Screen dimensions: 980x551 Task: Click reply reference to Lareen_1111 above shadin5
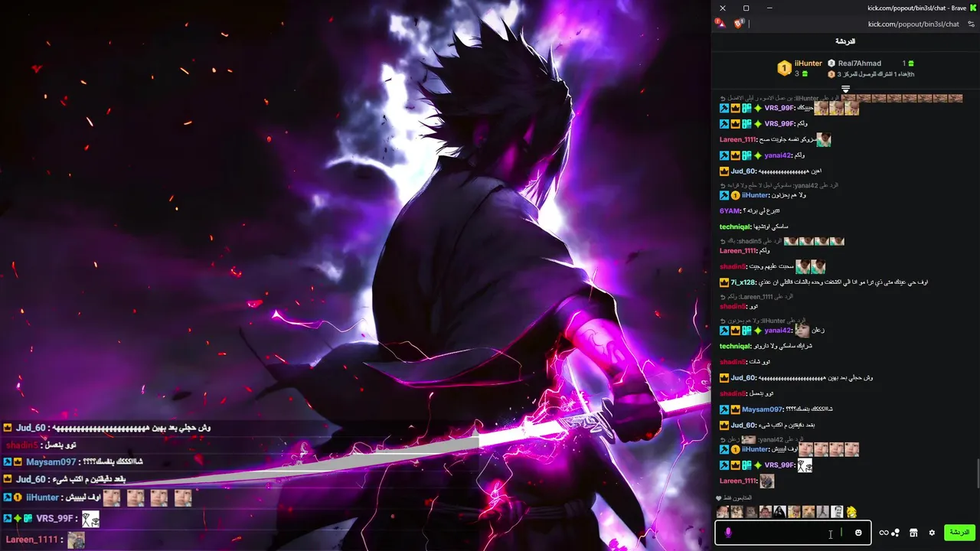(x=756, y=296)
